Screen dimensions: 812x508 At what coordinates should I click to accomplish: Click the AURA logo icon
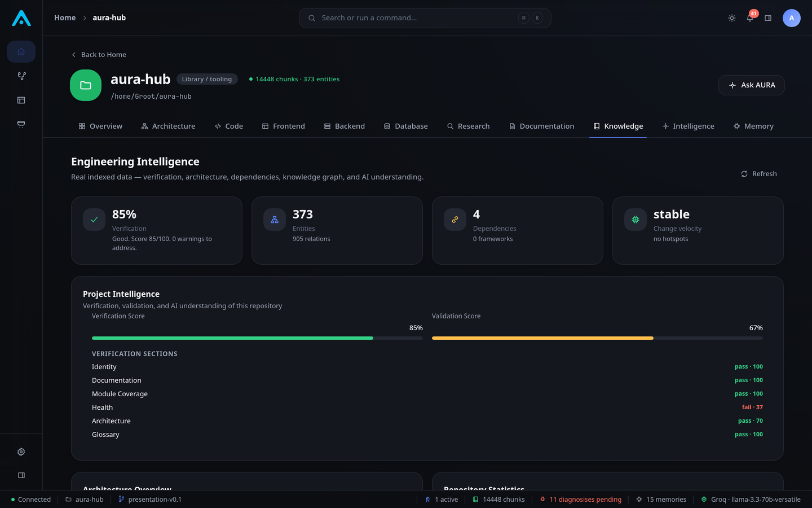coord(21,18)
